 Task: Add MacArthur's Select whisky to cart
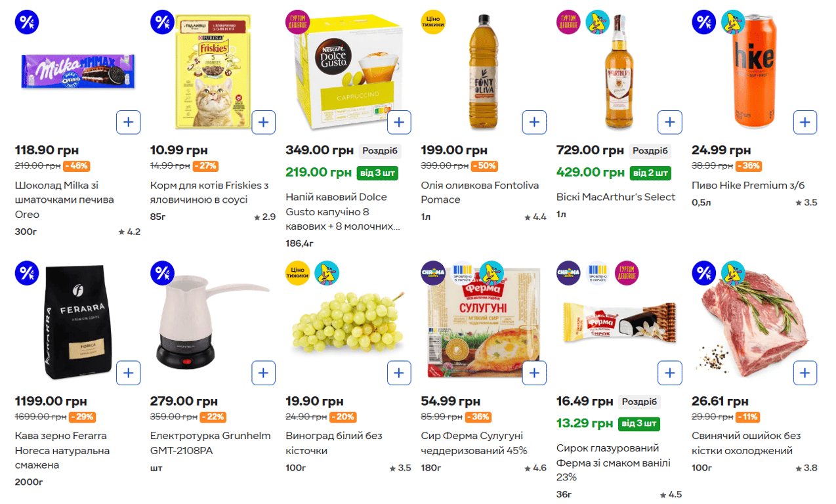(669, 122)
